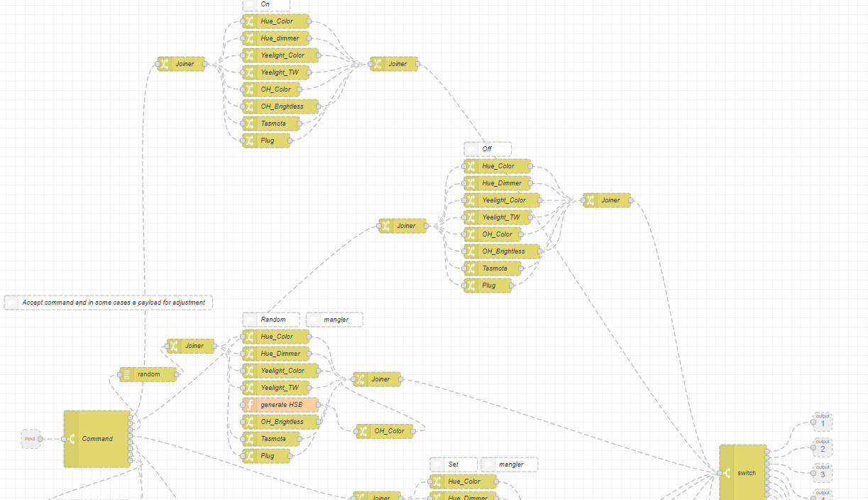The width and height of the screenshot is (868, 500).
Task: Click the change icon on Tasmota in On group
Action: [248, 124]
